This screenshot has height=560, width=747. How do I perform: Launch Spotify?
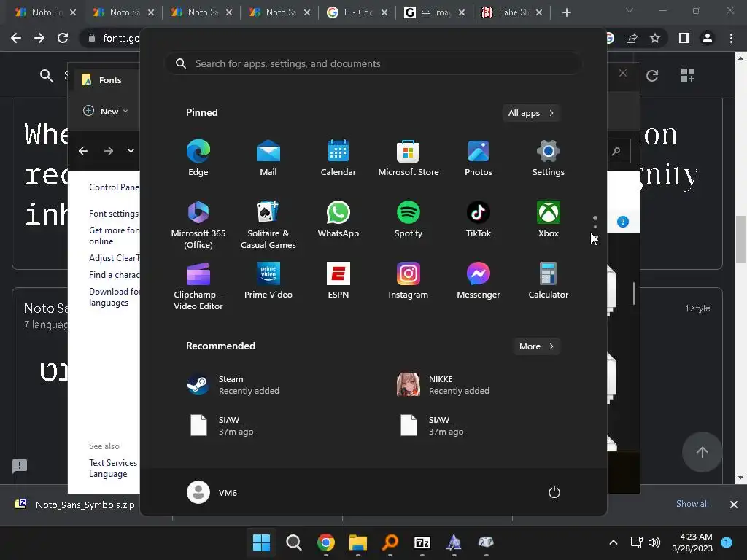[x=409, y=219]
